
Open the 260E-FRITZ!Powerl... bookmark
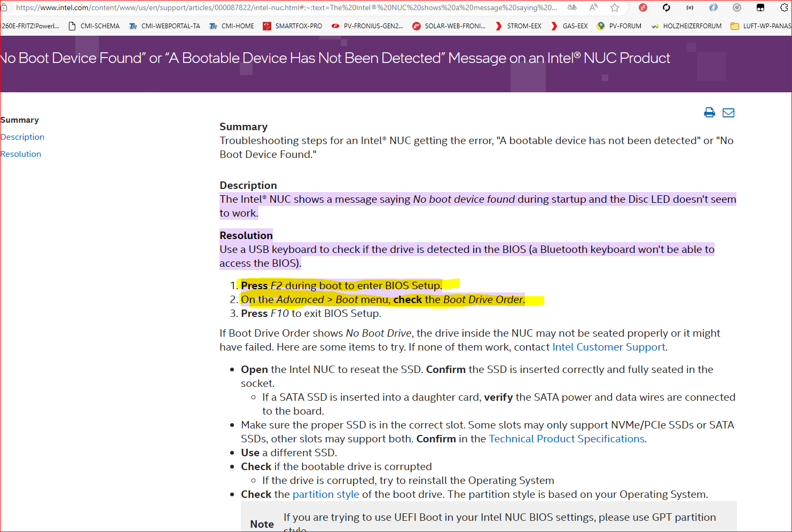click(x=30, y=26)
